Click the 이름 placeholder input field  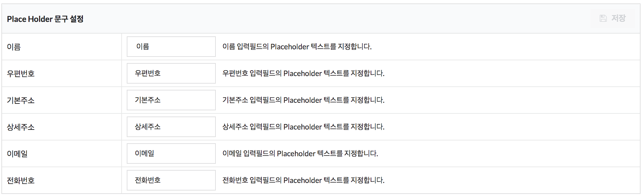pyautogui.click(x=171, y=47)
